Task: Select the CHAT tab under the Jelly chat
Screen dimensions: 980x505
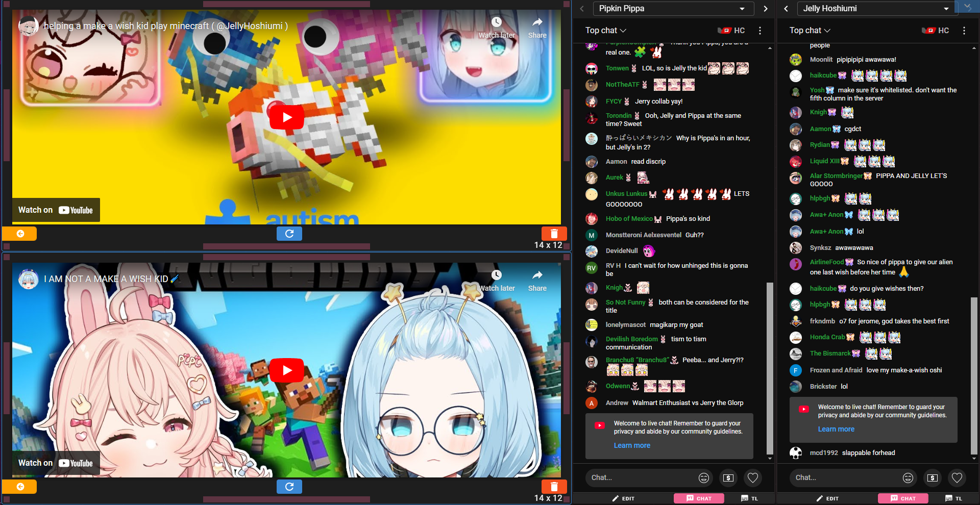Action: [x=903, y=498]
